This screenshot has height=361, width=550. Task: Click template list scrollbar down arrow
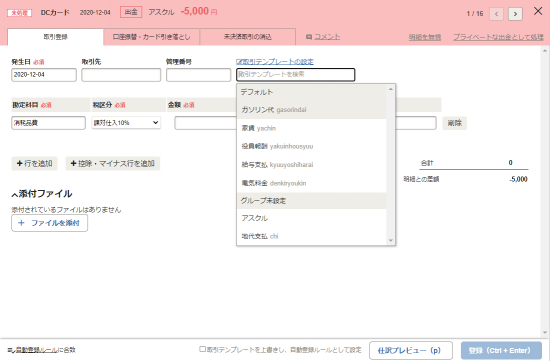(391, 241)
